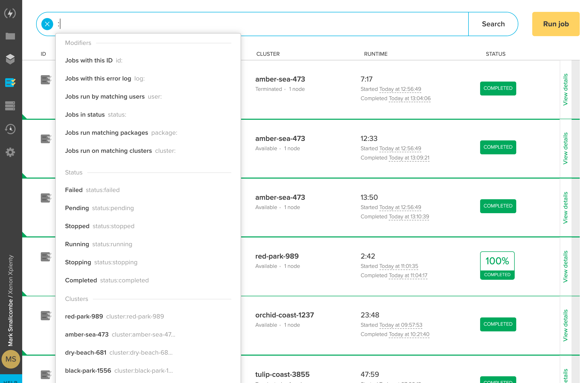Choose the Stopped status filter
Image resolution: width=588 pixels, height=383 pixels.
(148, 226)
